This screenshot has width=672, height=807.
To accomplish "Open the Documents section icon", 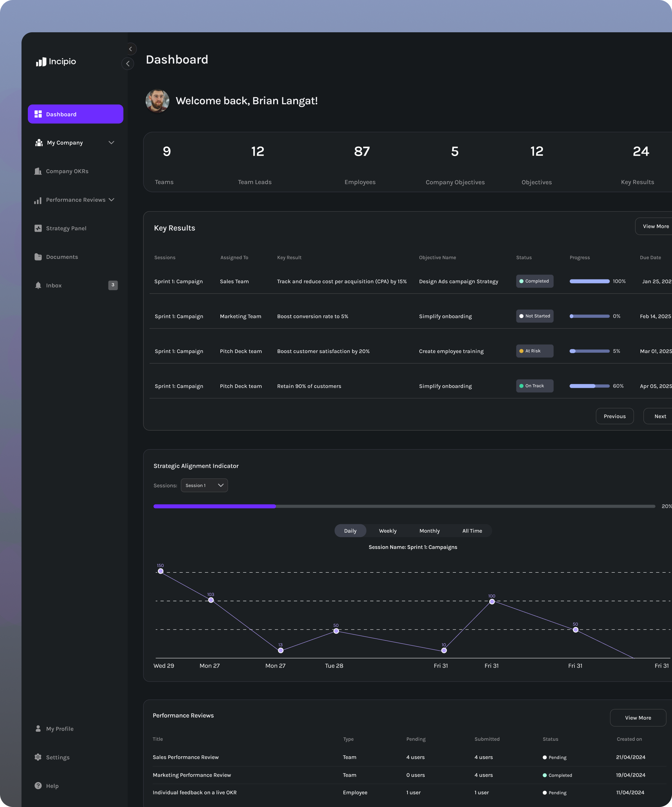I will coord(38,256).
